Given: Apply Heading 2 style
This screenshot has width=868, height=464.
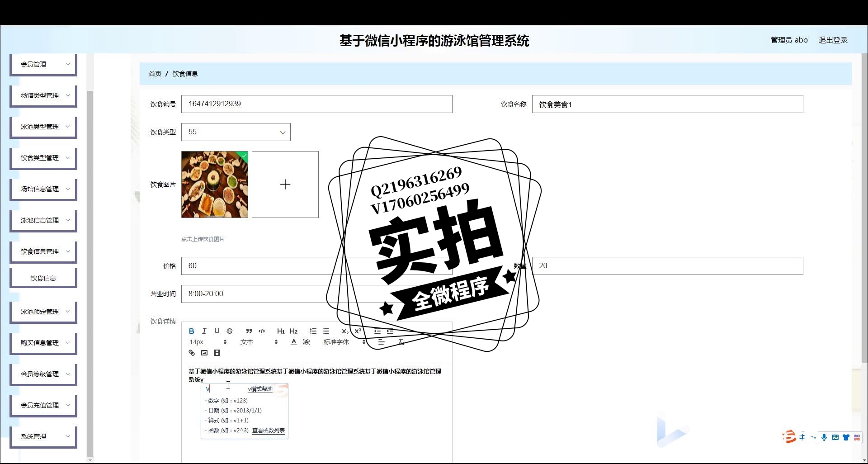Looking at the screenshot, I should click(x=293, y=331).
